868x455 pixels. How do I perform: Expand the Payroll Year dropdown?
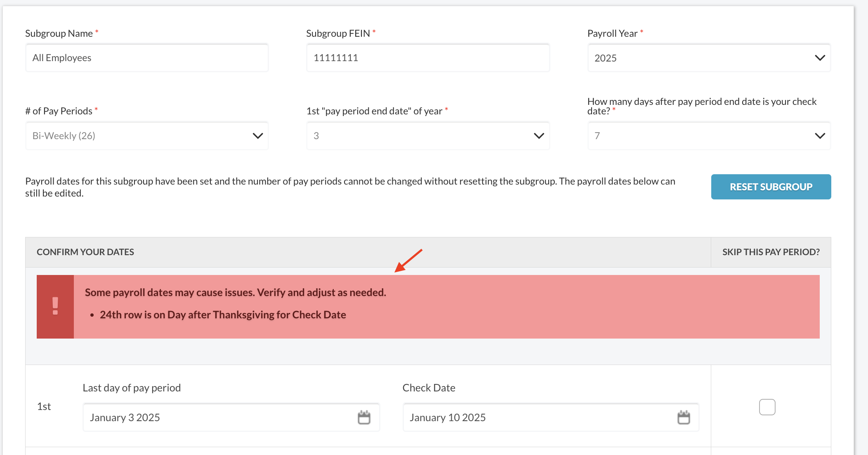(708, 58)
